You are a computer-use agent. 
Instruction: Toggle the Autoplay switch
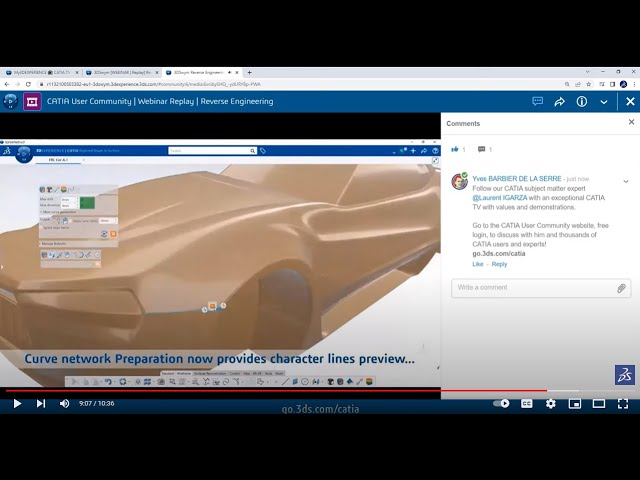(x=501, y=403)
